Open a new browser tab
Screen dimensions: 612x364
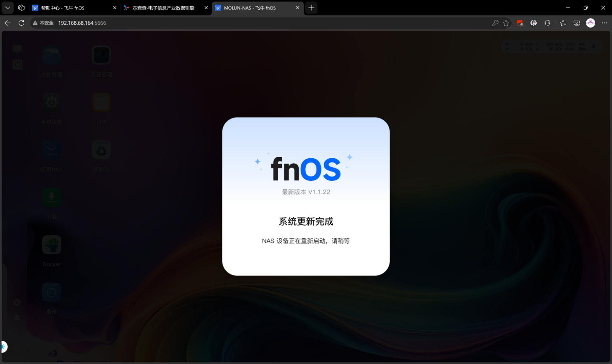pos(311,8)
